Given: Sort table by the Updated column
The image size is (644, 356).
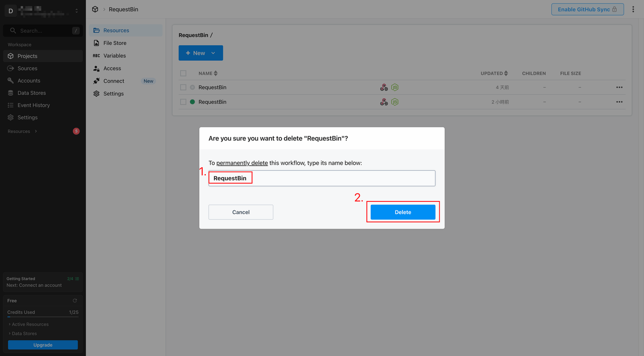Looking at the screenshot, I should pyautogui.click(x=494, y=74).
